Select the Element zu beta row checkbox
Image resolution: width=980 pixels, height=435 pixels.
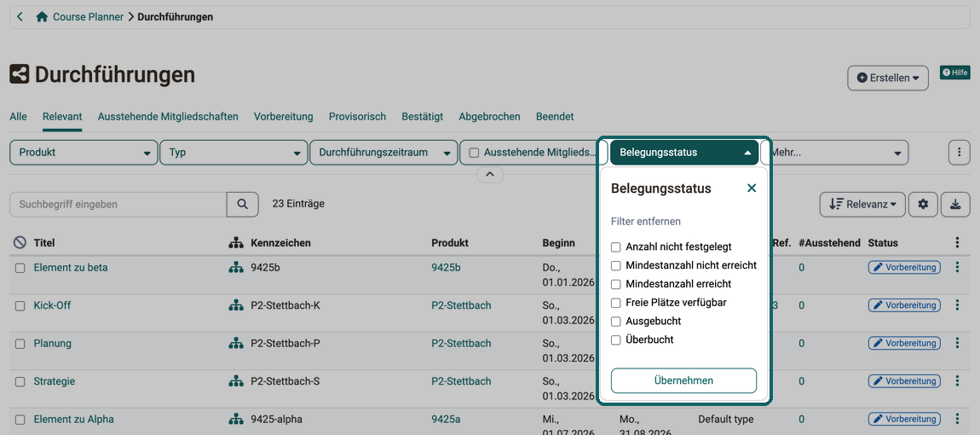(x=20, y=268)
